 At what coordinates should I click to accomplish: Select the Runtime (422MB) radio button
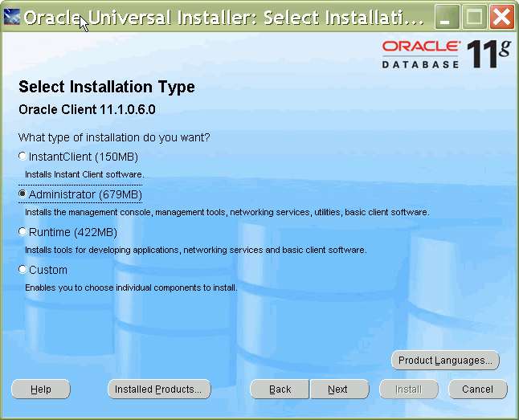(x=22, y=231)
